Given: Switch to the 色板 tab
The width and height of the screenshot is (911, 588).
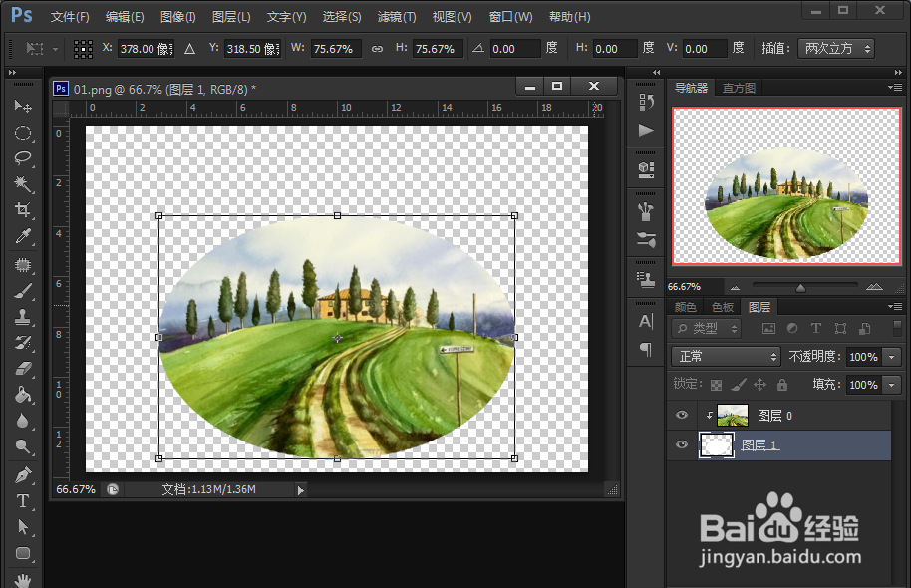Looking at the screenshot, I should 723,307.
